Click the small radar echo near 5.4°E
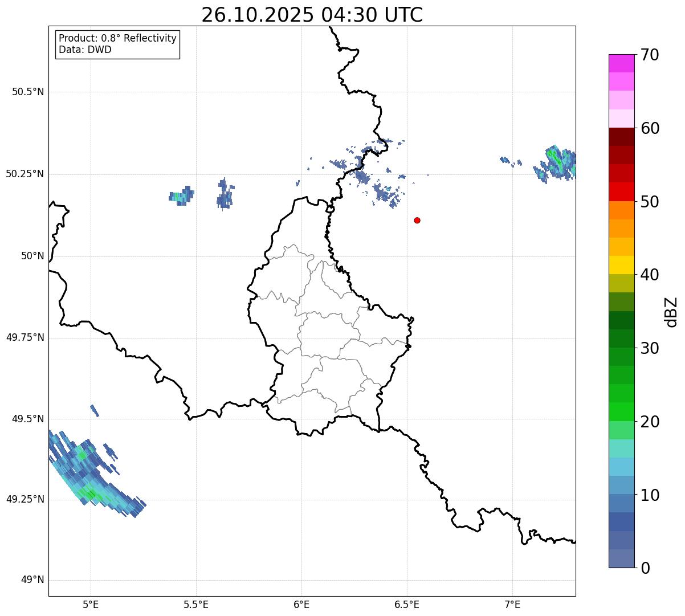 181,196
